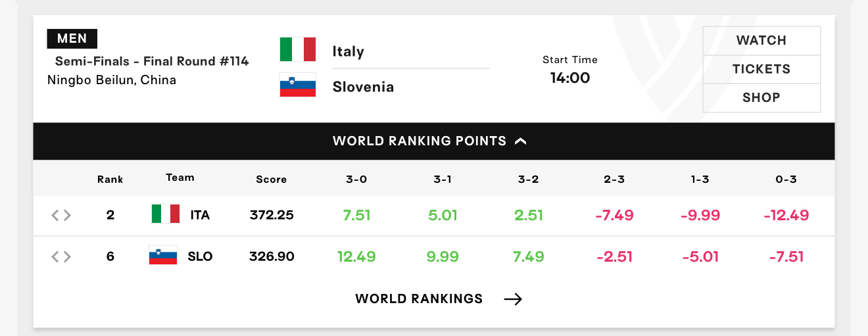This screenshot has height=336, width=868.
Task: Click the left-right arrows icon in SLO row
Action: 61,256
